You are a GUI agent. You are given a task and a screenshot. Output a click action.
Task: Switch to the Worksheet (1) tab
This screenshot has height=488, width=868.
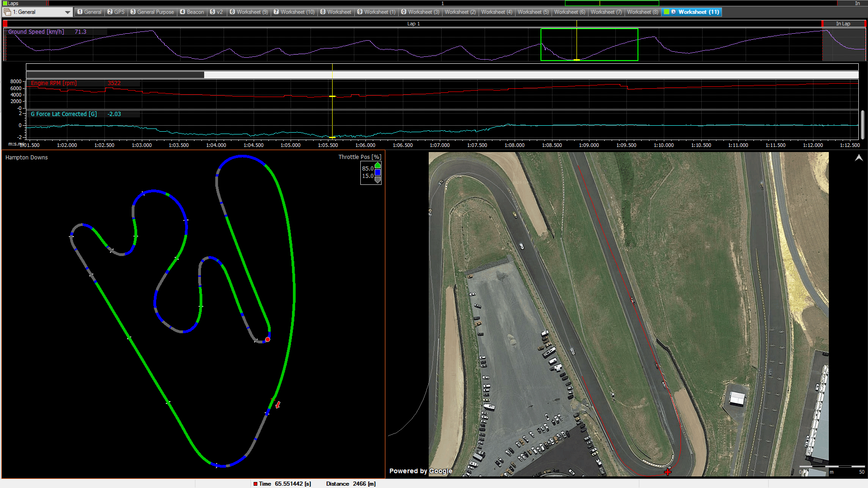(x=376, y=12)
